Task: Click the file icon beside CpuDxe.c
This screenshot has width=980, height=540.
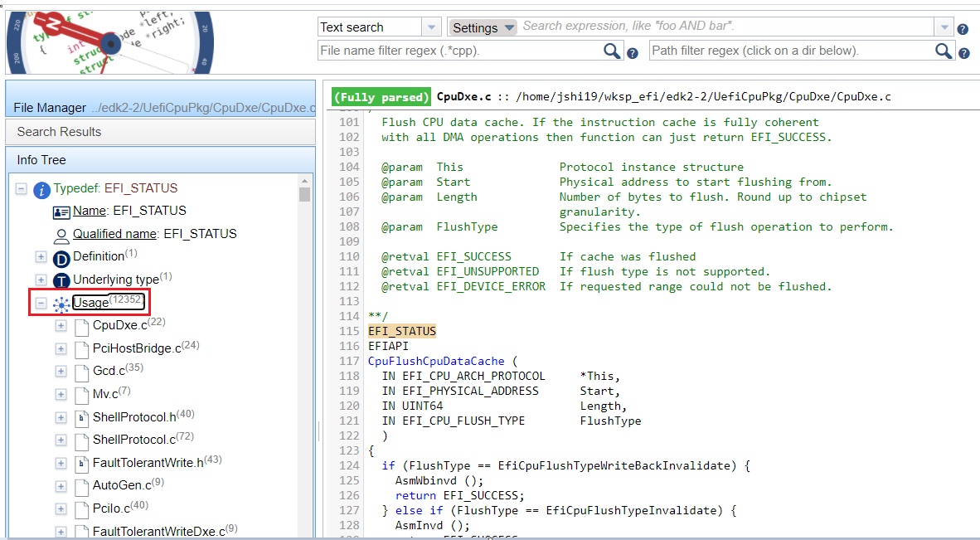Action: 81,327
